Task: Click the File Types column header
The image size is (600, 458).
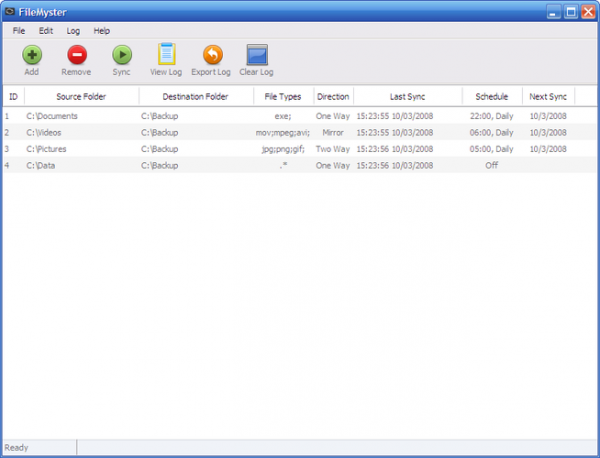Action: (x=283, y=97)
